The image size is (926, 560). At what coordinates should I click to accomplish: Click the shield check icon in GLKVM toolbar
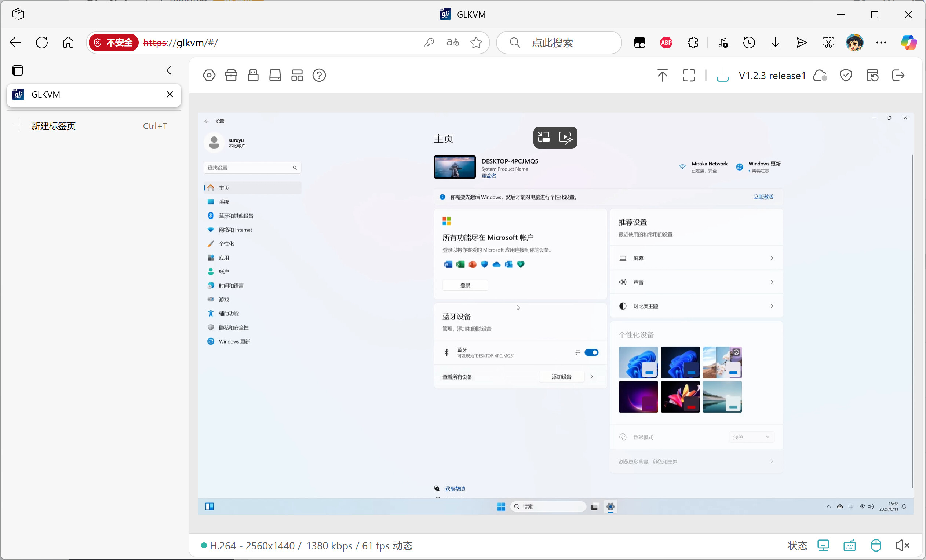(846, 76)
